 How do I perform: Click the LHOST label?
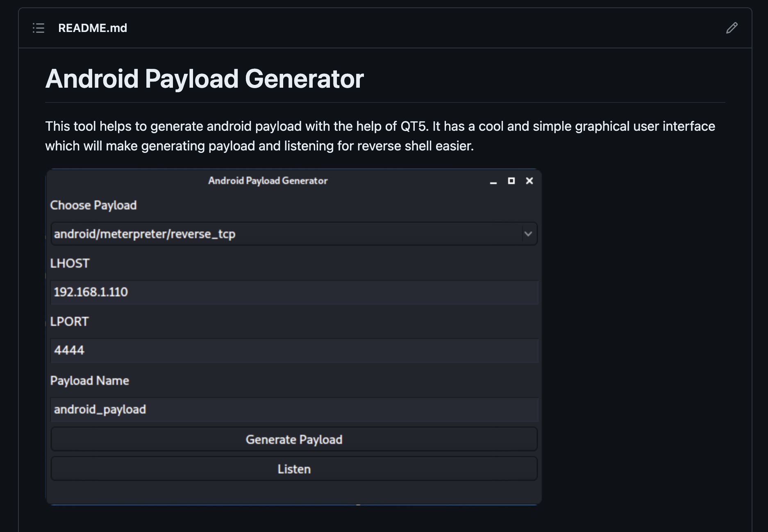(x=70, y=264)
